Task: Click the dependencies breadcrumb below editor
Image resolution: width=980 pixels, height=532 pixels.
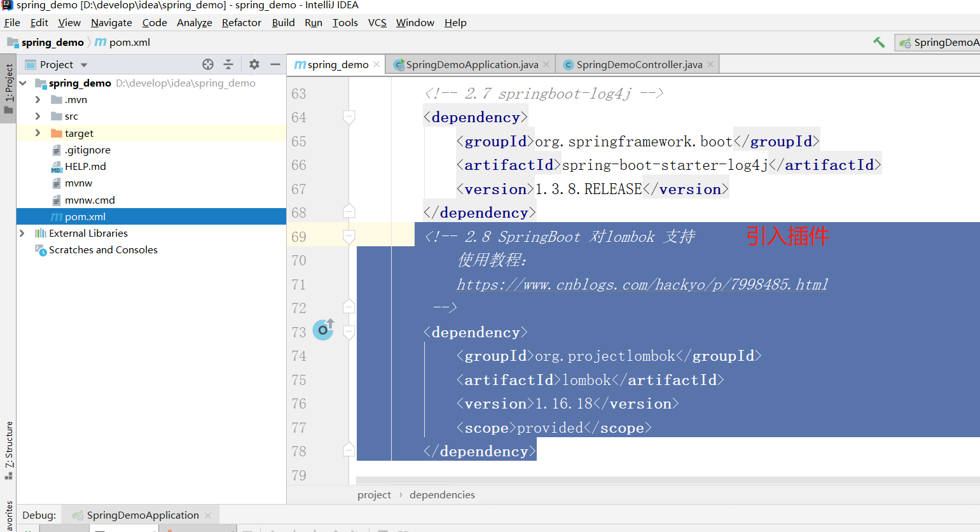Action: pyautogui.click(x=442, y=495)
